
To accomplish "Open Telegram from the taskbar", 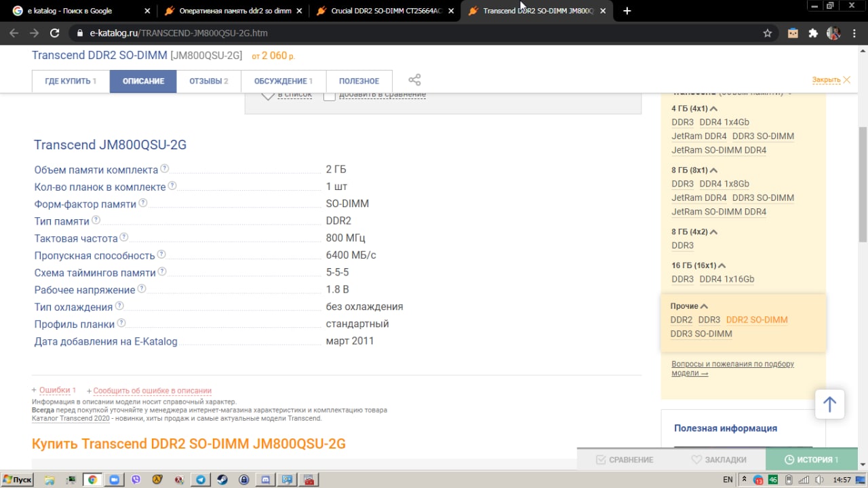I will 201,479.
